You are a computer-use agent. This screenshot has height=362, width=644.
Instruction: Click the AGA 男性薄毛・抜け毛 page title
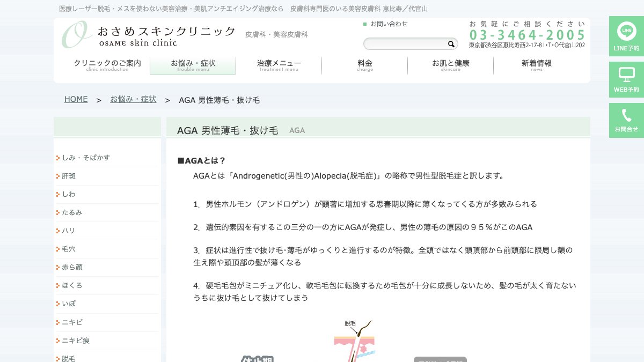[228, 130]
